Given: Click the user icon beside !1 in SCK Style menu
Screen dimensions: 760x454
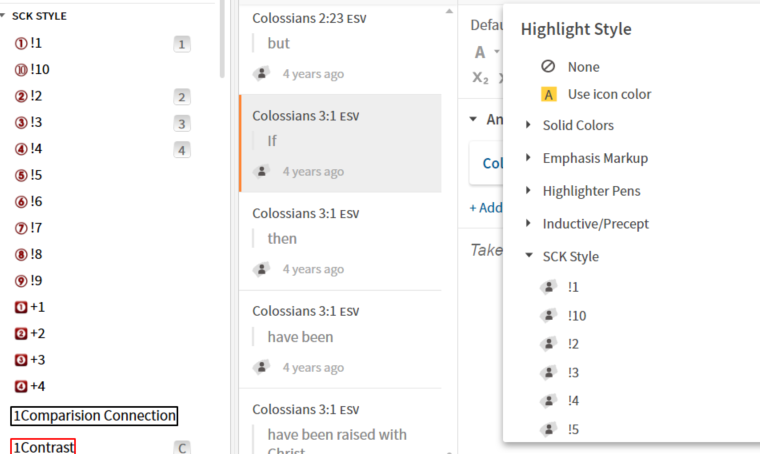Looking at the screenshot, I should [x=549, y=287].
